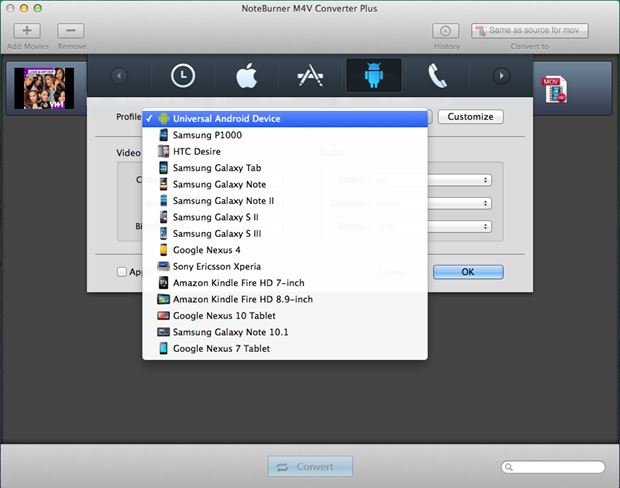
Task: Choose Google Nexus 4 profile
Action: click(x=285, y=250)
